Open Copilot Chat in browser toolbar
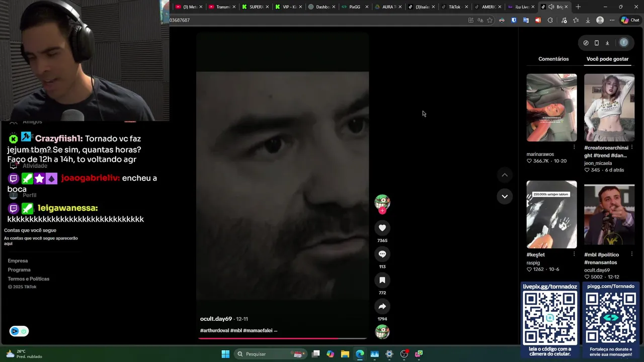Viewport: 644px width, 362px height. coord(630,20)
